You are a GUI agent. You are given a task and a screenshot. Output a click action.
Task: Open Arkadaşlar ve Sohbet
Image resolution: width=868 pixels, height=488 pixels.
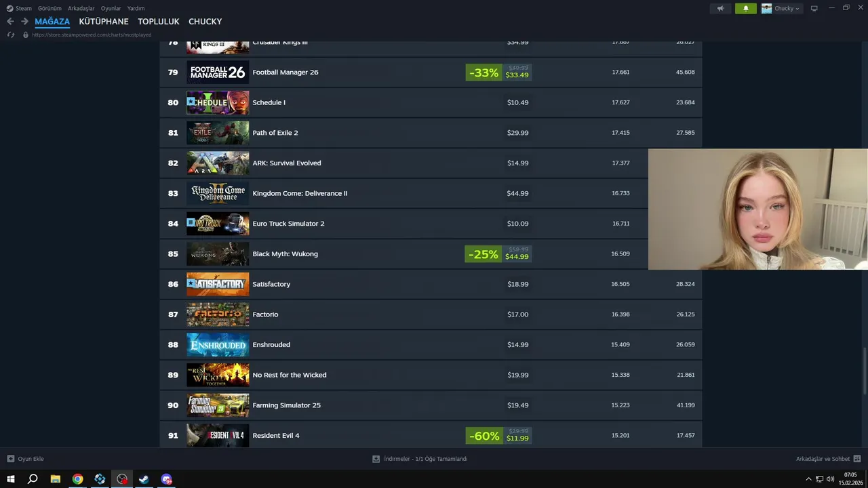(829, 459)
